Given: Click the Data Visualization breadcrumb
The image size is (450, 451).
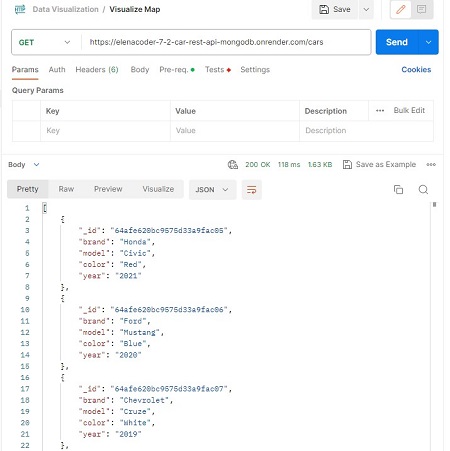Looking at the screenshot, I should 65,9.
